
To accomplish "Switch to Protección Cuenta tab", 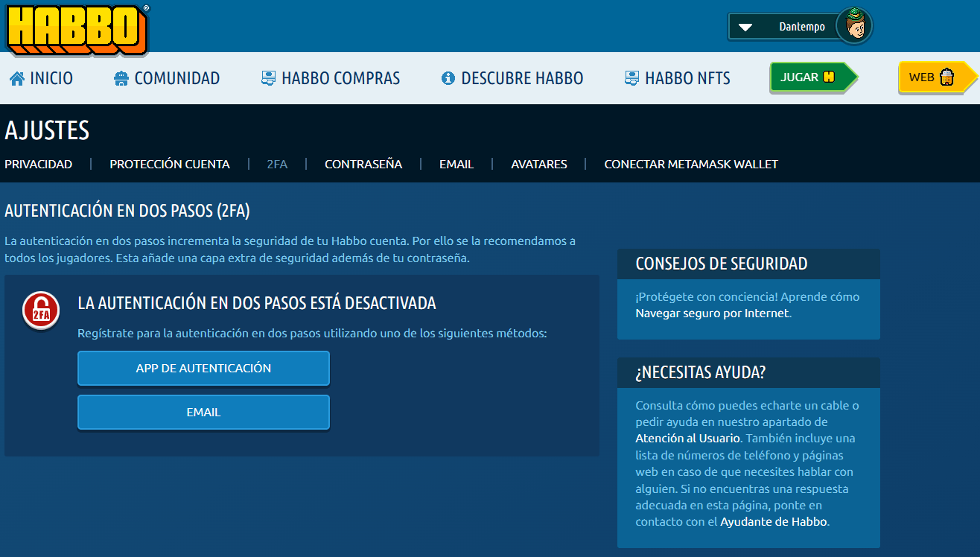I will point(170,164).
